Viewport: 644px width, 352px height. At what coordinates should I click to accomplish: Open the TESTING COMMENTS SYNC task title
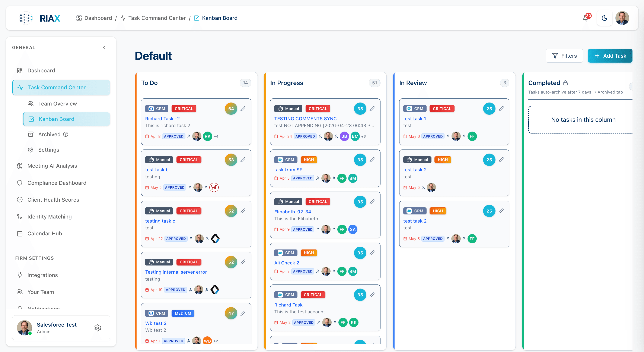click(305, 119)
